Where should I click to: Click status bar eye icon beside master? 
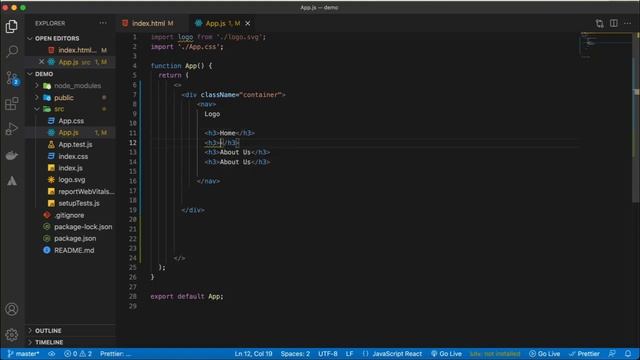click(x=52, y=354)
